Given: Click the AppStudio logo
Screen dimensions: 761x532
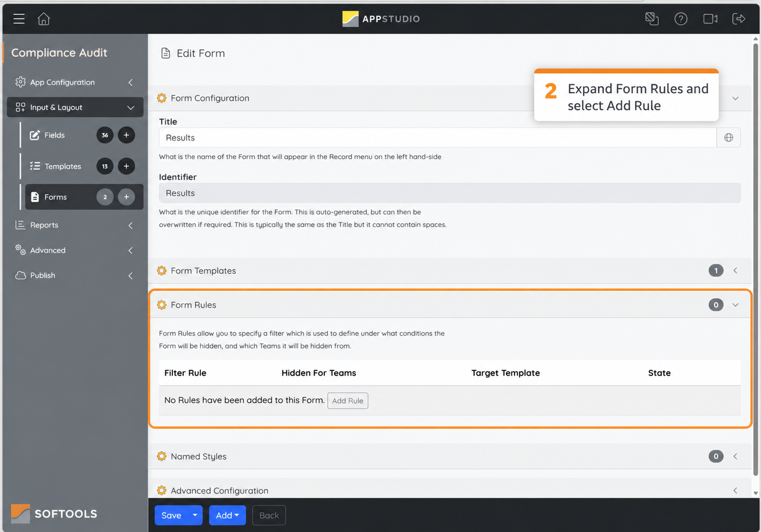Looking at the screenshot, I should pos(381,19).
